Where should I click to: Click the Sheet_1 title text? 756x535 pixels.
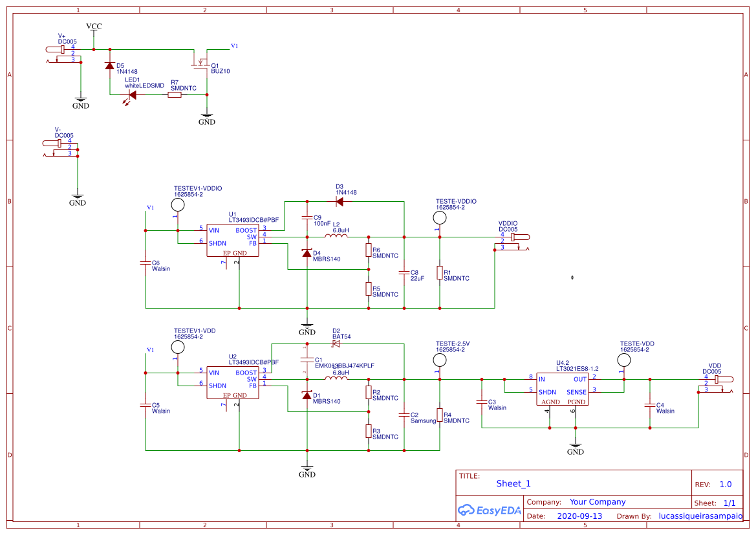click(512, 483)
